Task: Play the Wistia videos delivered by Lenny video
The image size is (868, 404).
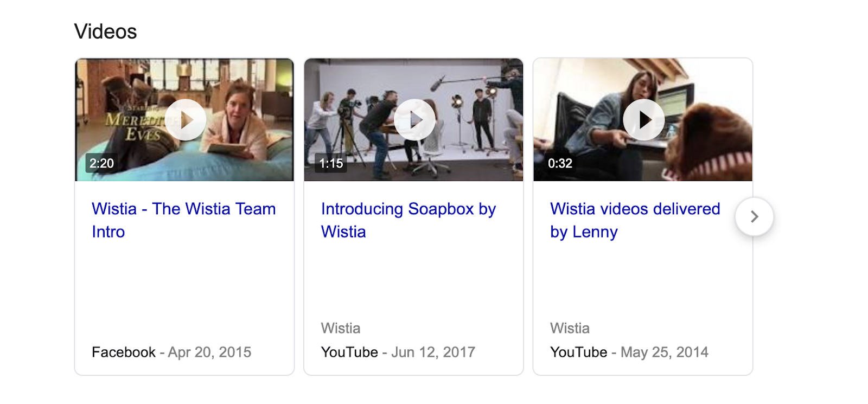Action: click(644, 120)
